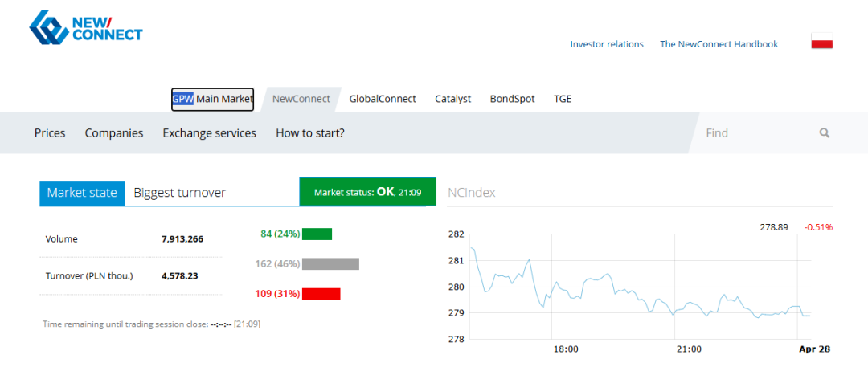The height and width of the screenshot is (375, 868).
Task: Open the Companies menu
Action: pos(114,132)
